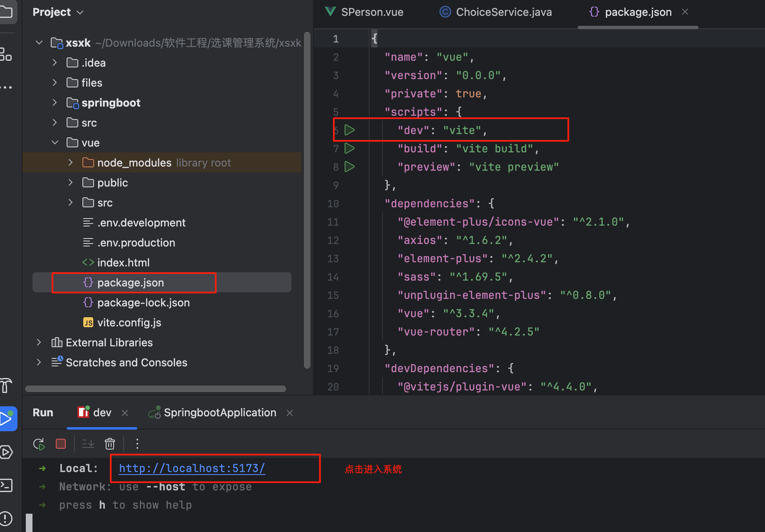Open the Project view dropdown
The height and width of the screenshot is (532, 765).
[x=58, y=12]
